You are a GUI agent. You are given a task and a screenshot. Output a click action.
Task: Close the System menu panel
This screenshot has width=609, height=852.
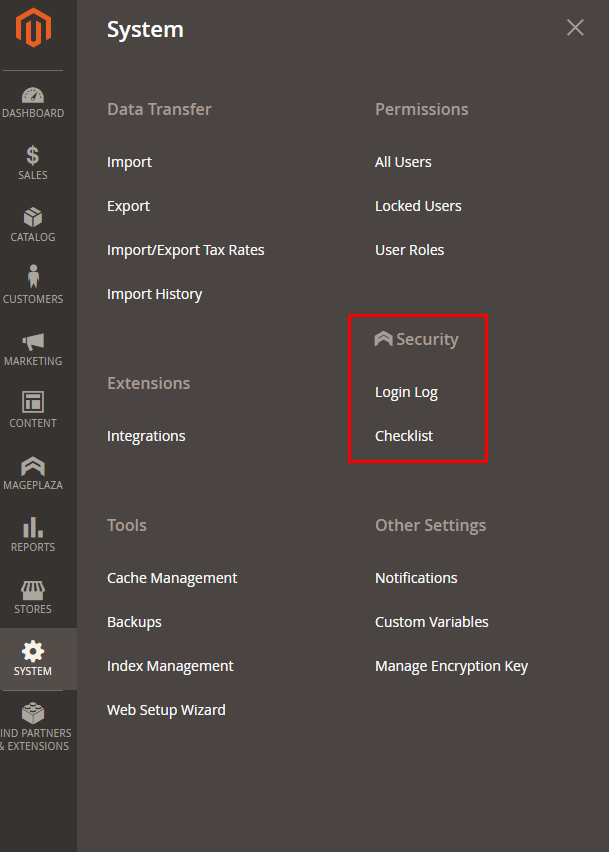(x=575, y=28)
